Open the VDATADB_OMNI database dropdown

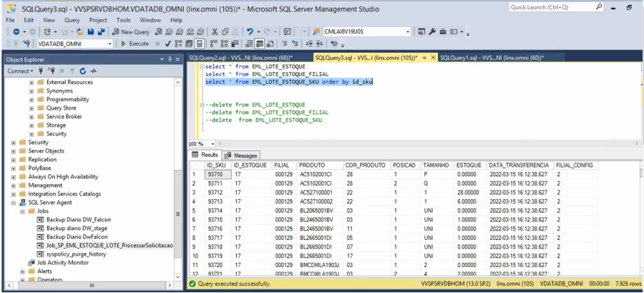[108, 44]
